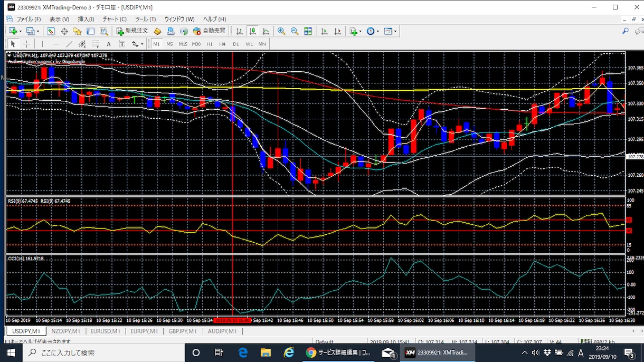Toggle chart auto scroll button
644x362 pixels.
324,31
